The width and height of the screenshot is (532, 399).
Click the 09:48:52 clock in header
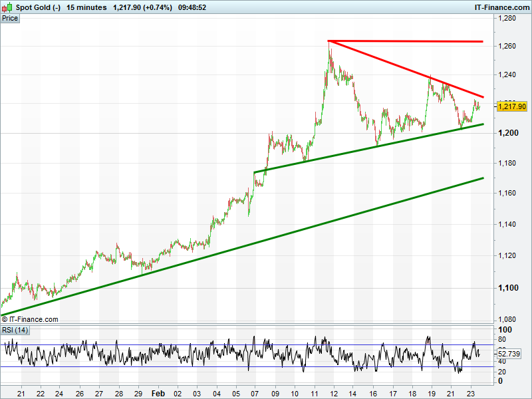click(190, 7)
